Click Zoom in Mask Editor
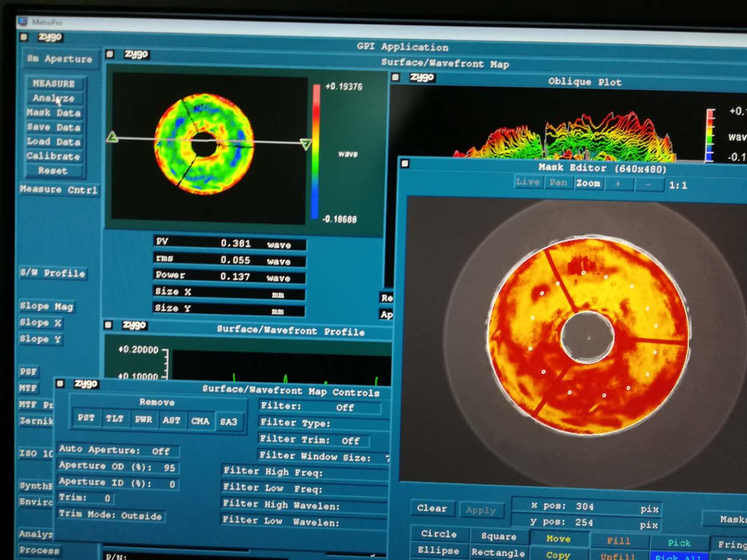The height and width of the screenshot is (560, 747). (588, 183)
